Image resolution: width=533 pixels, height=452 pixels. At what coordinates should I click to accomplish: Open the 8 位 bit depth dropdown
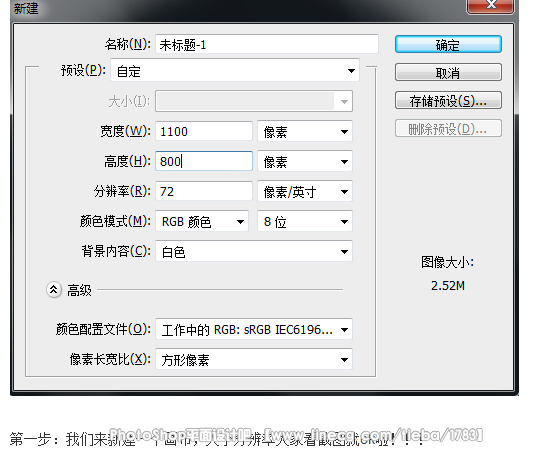click(305, 221)
